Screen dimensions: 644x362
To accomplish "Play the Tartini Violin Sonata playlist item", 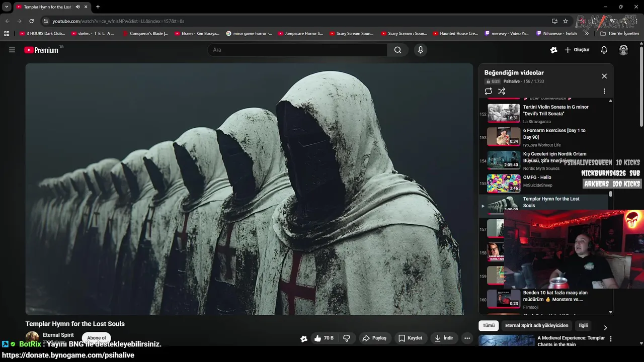I will (x=543, y=113).
